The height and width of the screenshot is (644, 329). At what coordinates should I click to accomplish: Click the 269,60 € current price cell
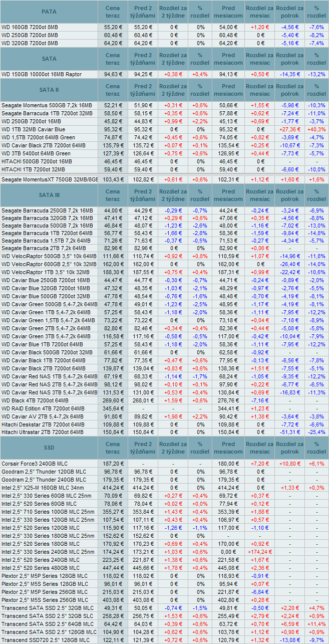[113, 400]
